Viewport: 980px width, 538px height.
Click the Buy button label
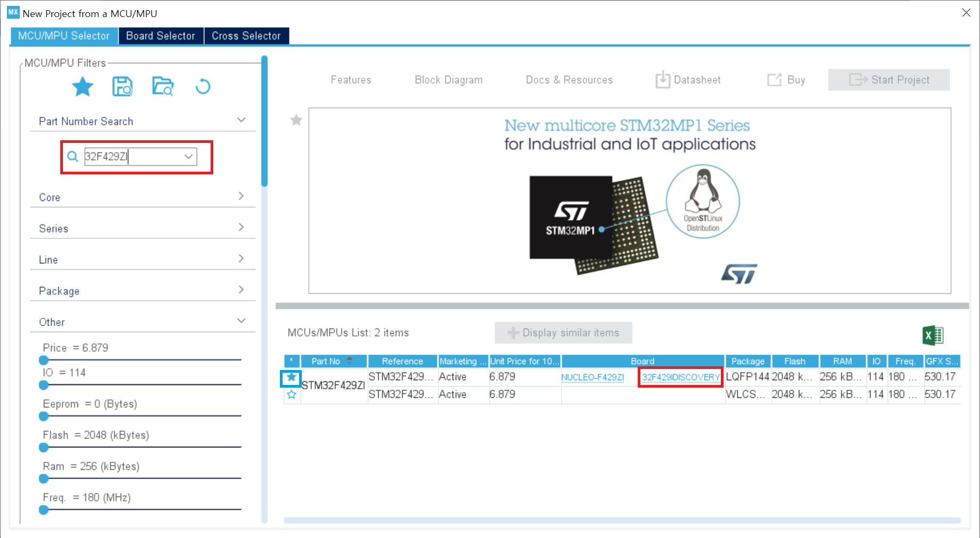[x=796, y=80]
